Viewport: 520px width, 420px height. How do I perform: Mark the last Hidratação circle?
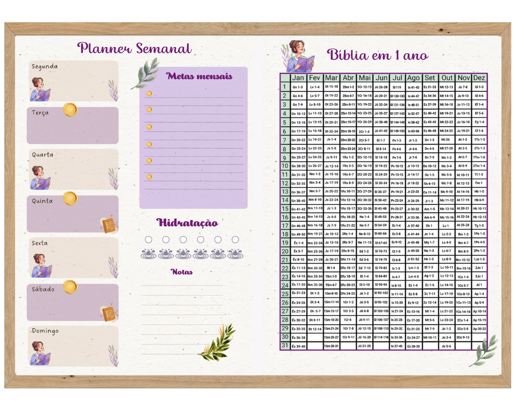tap(235, 240)
